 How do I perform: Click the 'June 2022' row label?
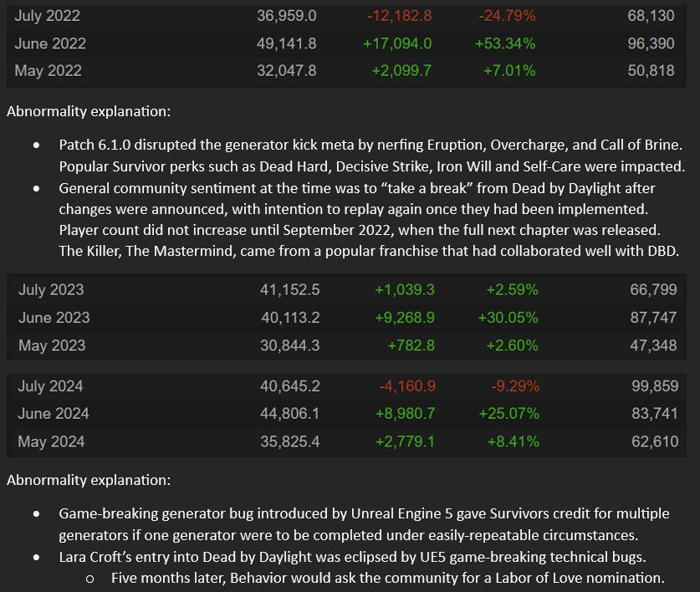click(50, 43)
